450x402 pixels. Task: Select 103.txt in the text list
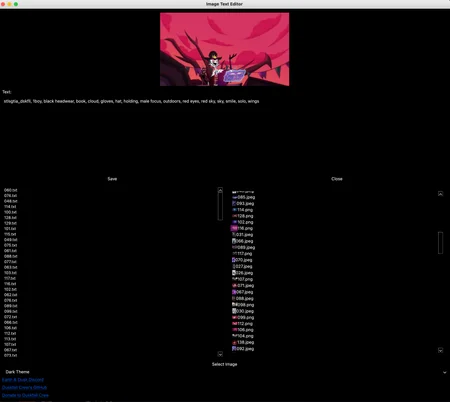pos(10,273)
